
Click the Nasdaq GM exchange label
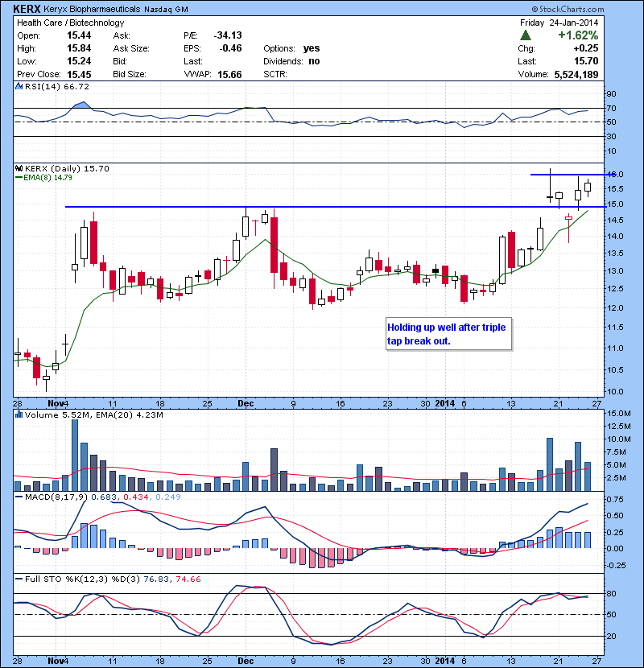click(166, 10)
